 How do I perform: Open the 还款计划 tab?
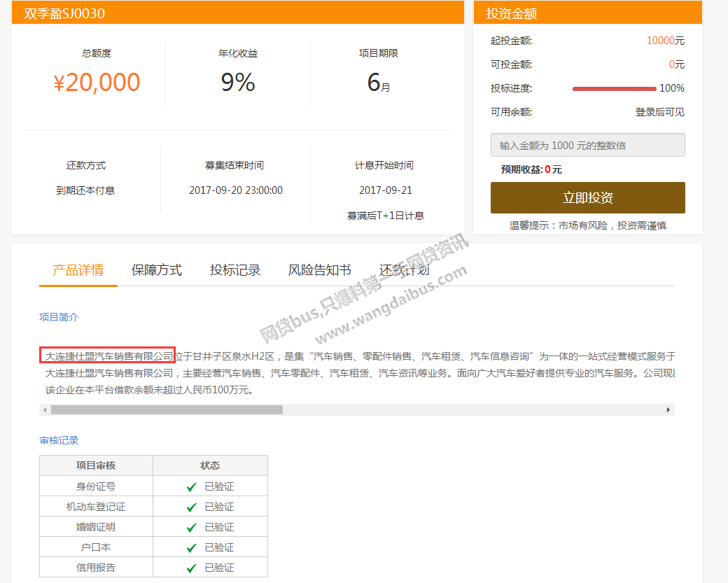[x=404, y=269]
